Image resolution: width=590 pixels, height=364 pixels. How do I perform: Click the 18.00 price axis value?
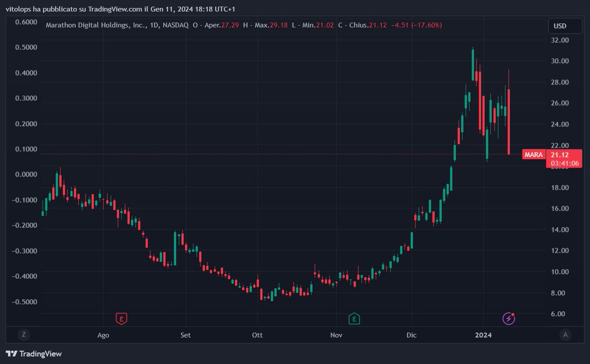click(560, 188)
